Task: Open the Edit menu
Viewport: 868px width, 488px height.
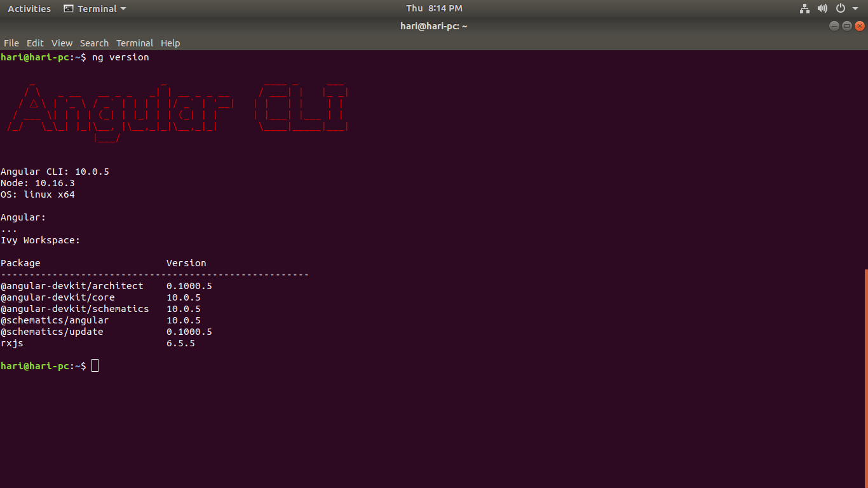Action: coord(35,43)
